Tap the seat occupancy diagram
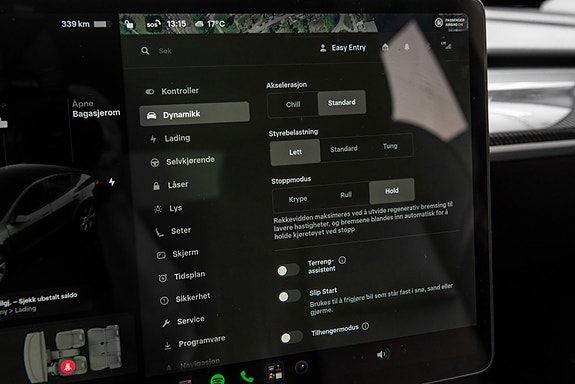Image resolution: width=575 pixels, height=384 pixels. 72,354
